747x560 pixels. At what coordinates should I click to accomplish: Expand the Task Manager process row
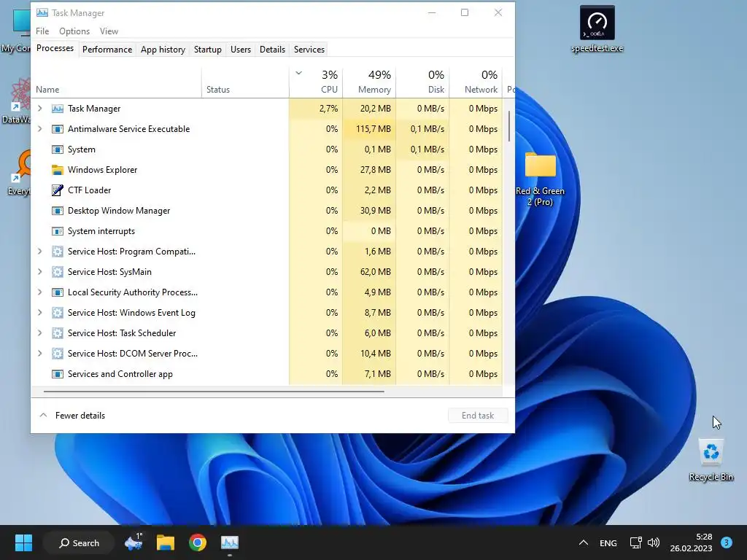point(40,109)
